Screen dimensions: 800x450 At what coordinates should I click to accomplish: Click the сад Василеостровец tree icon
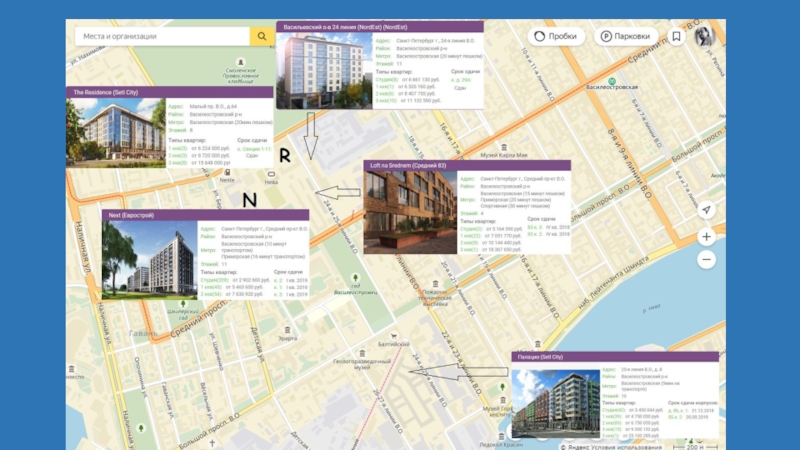coord(355,278)
